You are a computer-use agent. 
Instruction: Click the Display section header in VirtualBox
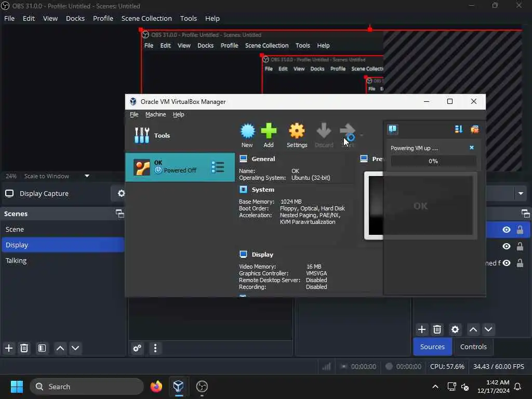pos(262,255)
